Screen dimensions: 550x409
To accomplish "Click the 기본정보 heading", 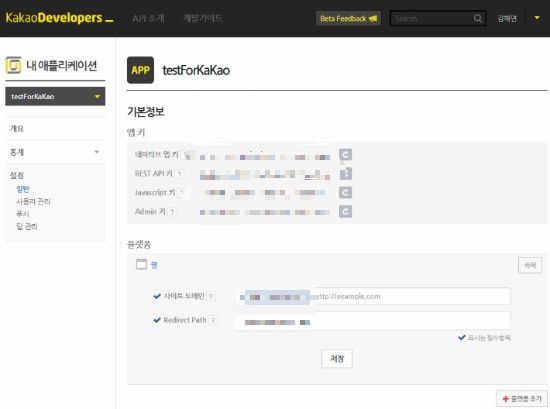I will click(146, 112).
